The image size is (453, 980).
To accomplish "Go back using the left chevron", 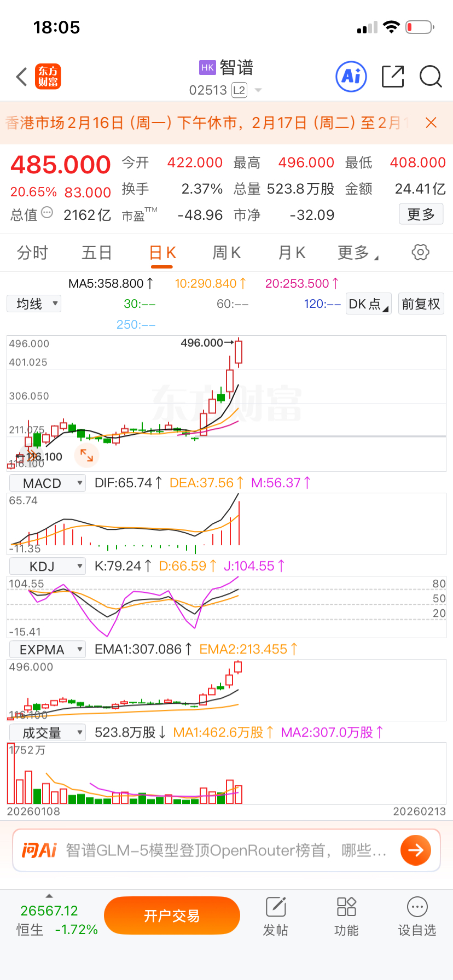I will click(22, 77).
